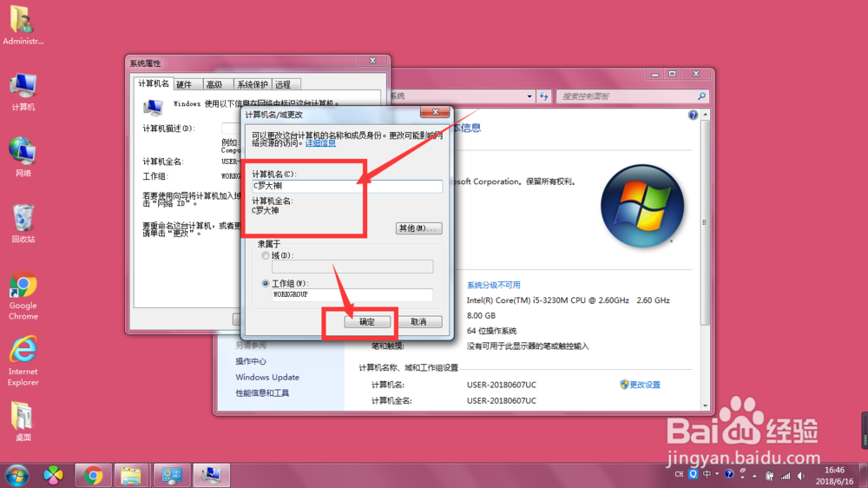Viewport: 868px width, 488px height.
Task: Select the 工作组(W) radio button
Action: tap(265, 283)
